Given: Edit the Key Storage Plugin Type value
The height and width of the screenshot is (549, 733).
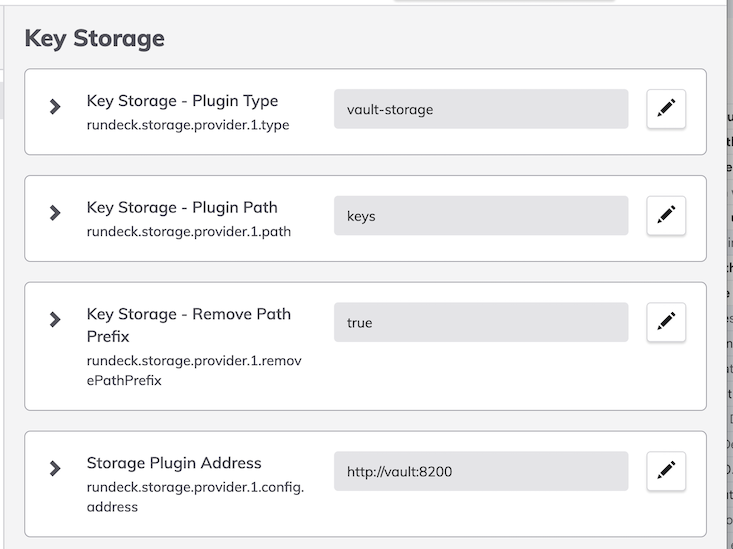Looking at the screenshot, I should (666, 108).
